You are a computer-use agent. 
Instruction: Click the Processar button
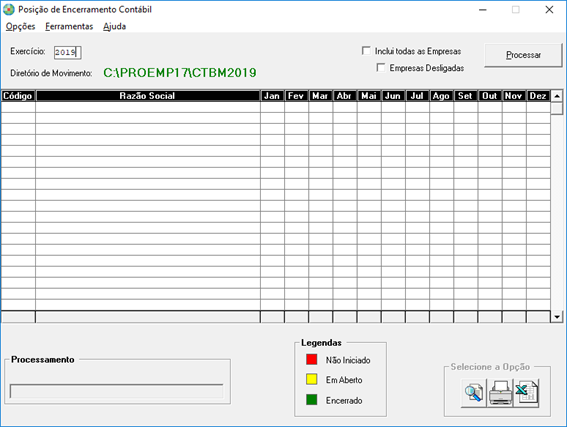523,55
